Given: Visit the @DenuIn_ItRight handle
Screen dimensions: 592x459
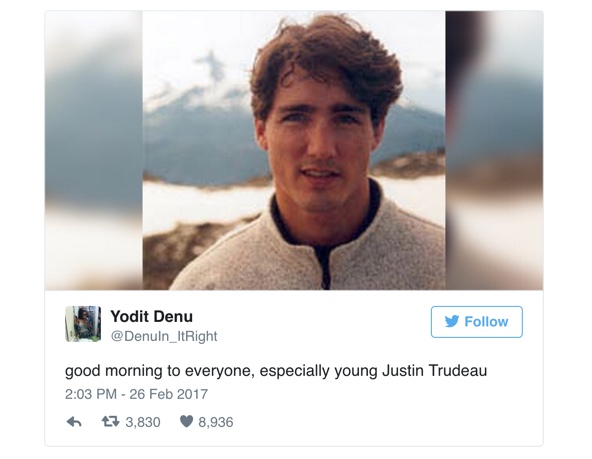Looking at the screenshot, I should click(164, 336).
